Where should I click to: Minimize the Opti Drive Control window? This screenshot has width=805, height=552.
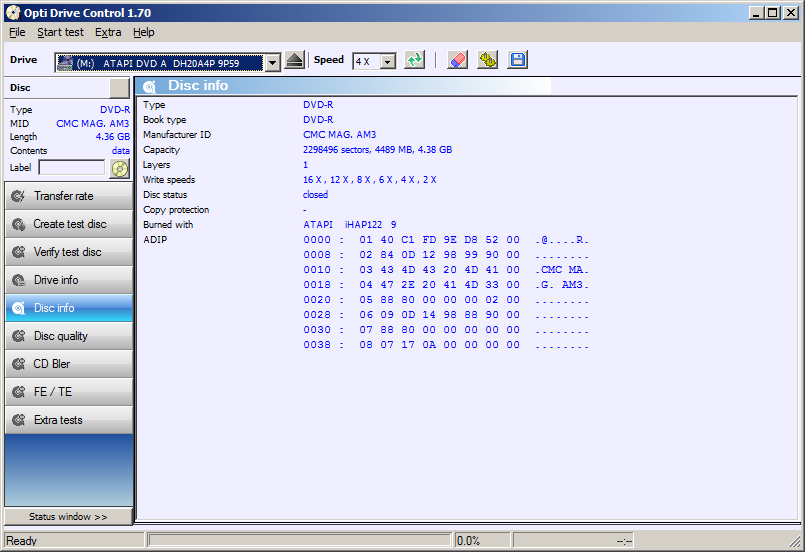(x=755, y=13)
